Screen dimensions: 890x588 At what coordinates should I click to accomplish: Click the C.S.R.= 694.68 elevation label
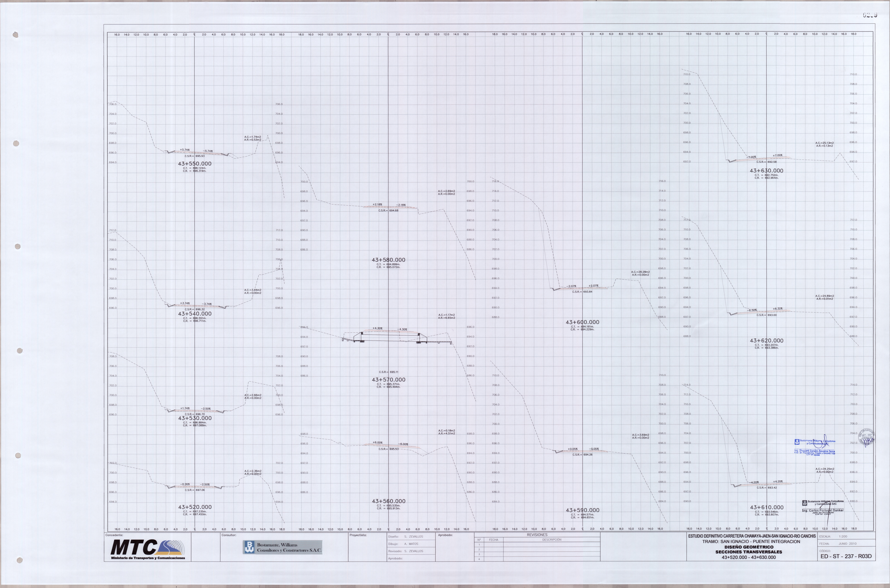(x=388, y=211)
